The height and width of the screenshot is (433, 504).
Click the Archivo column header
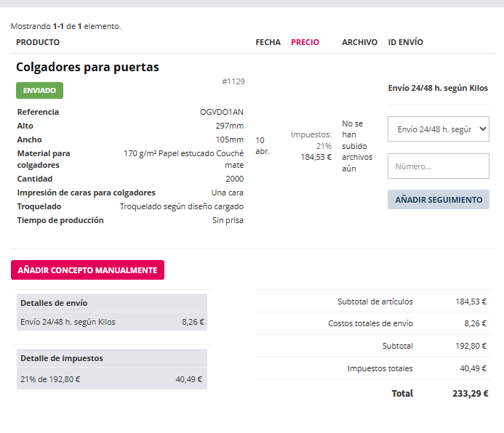click(x=359, y=42)
